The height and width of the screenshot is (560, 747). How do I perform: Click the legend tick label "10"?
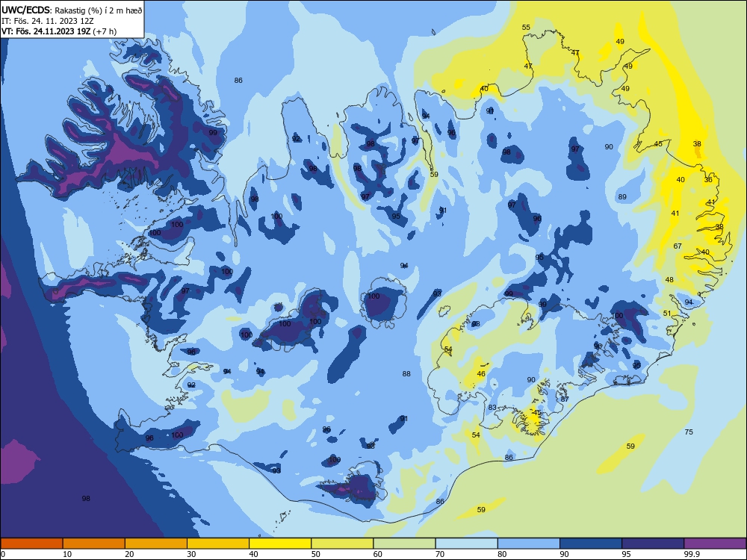[67, 554]
